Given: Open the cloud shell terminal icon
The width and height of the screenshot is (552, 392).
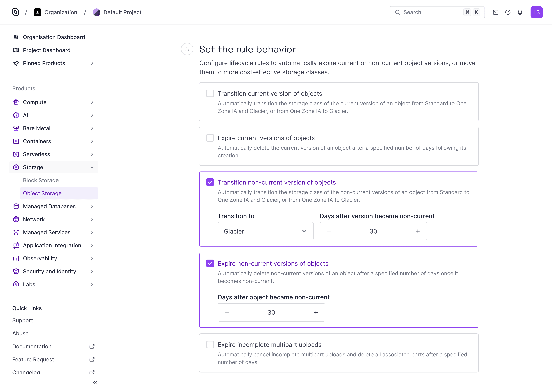Looking at the screenshot, I should pos(495,12).
